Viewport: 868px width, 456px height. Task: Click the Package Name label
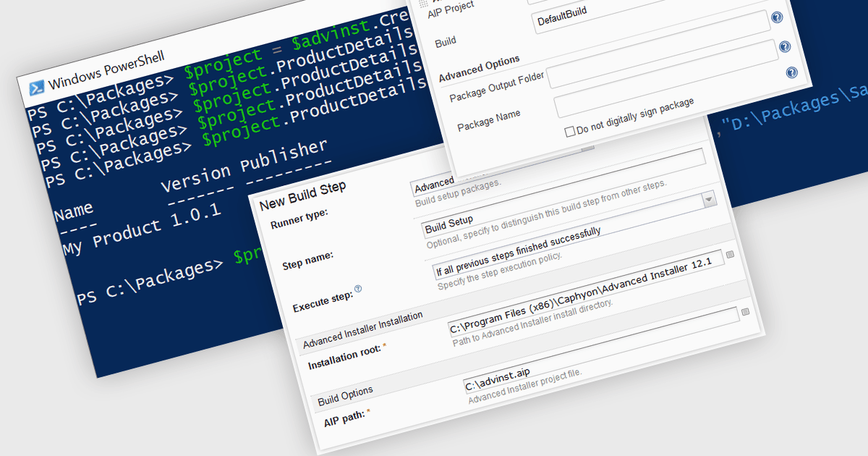pyautogui.click(x=488, y=119)
